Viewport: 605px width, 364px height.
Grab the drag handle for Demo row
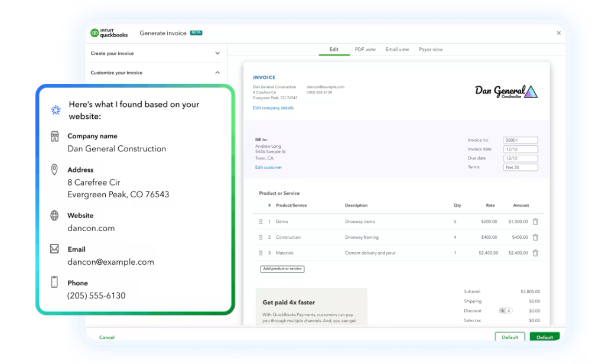[x=261, y=222]
